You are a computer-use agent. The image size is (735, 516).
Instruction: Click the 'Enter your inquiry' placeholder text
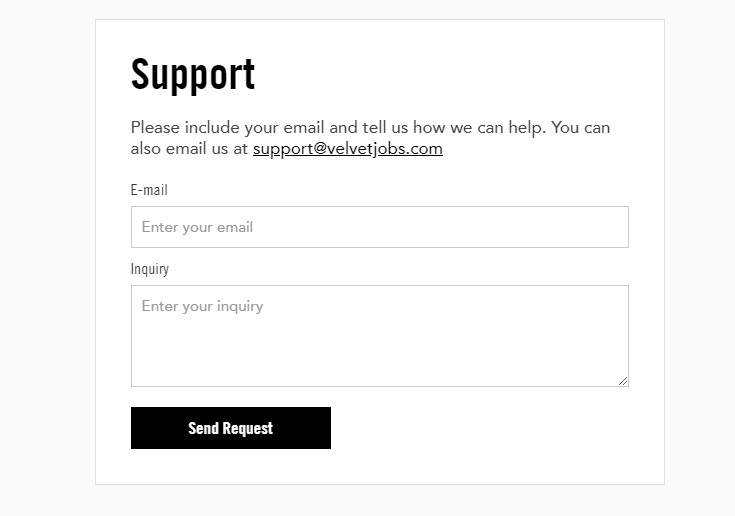[202, 307]
